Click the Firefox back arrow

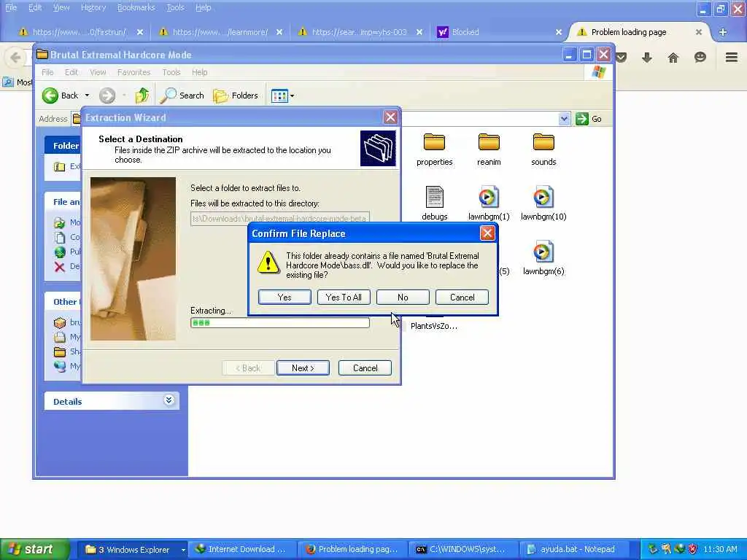pyautogui.click(x=15, y=58)
